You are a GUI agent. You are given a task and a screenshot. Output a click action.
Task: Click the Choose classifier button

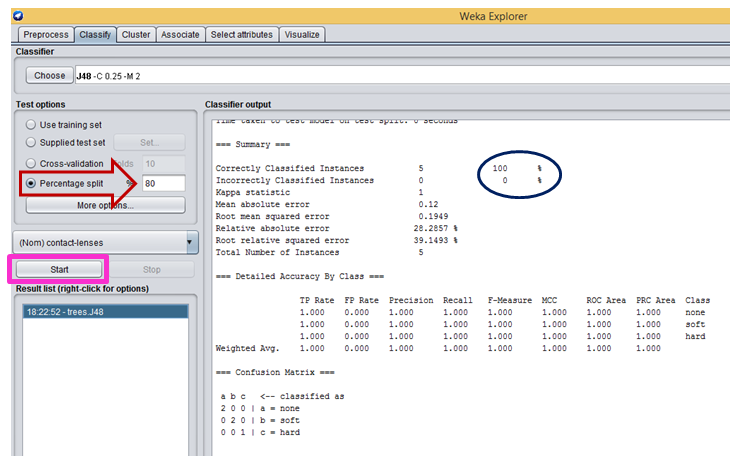(x=49, y=75)
